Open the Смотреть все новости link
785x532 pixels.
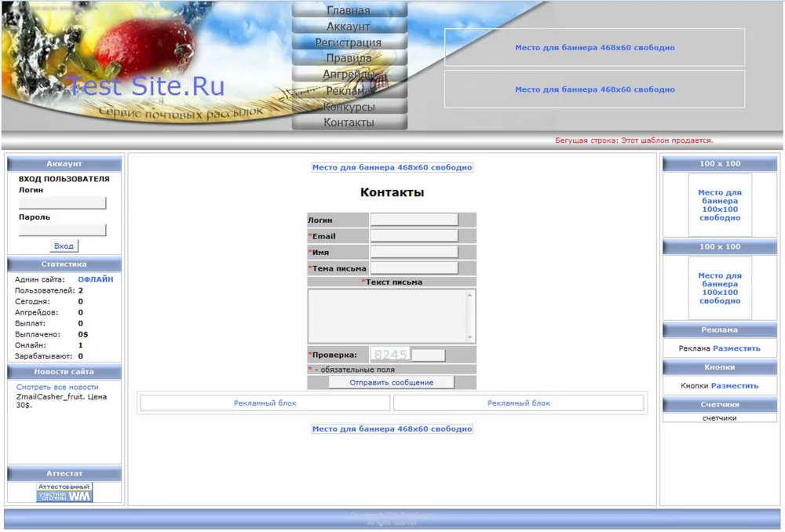[57, 387]
